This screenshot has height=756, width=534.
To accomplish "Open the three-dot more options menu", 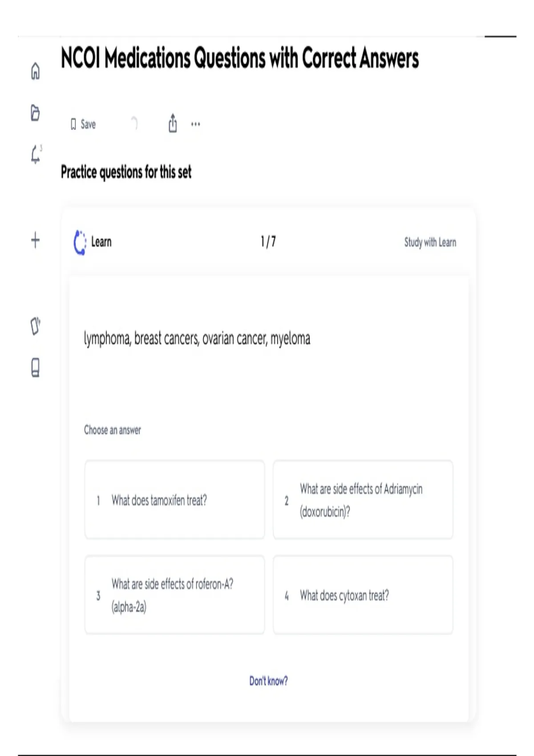I will (195, 124).
